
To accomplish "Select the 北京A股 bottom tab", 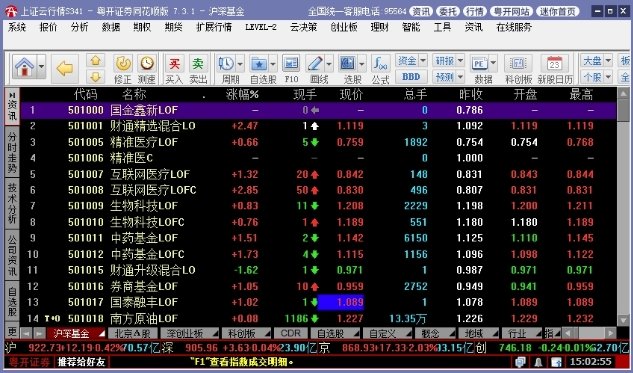I will coord(132,333).
